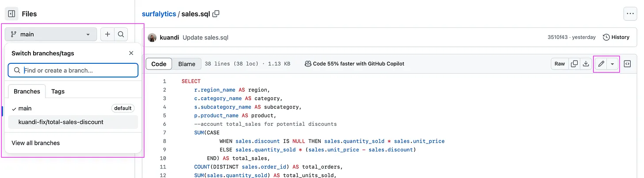The image size is (644, 178).
Task: Toggle to Blame view
Action: (x=187, y=64)
